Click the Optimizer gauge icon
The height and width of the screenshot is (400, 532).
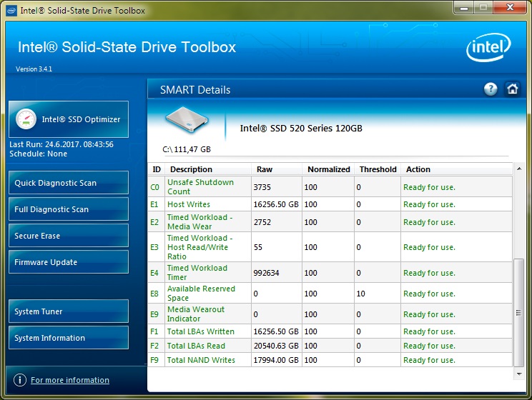coord(26,119)
